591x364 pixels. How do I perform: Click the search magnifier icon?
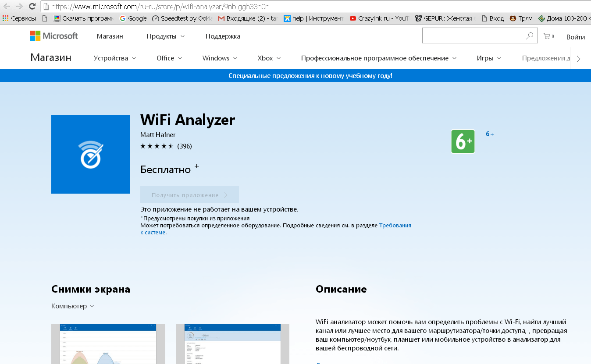click(530, 36)
